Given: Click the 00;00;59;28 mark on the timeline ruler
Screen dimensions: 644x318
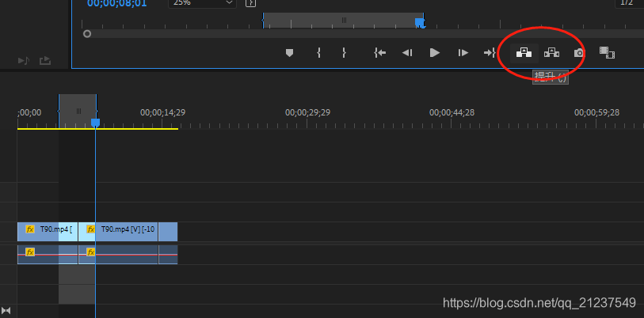Looking at the screenshot, I should (x=596, y=112).
